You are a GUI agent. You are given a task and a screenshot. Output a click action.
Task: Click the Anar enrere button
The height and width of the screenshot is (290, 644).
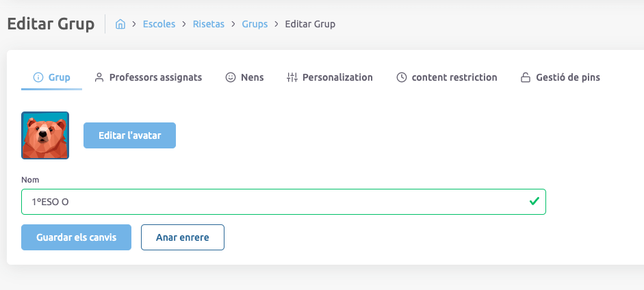click(182, 237)
